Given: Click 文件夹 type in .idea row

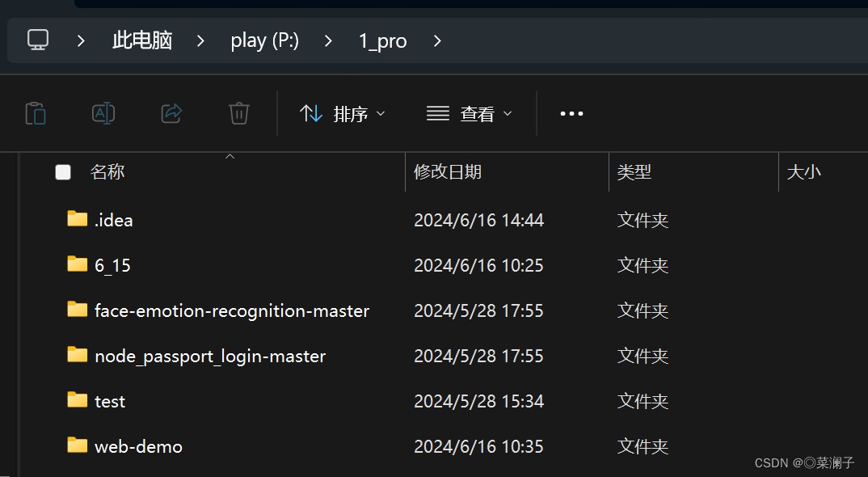Looking at the screenshot, I should tap(643, 220).
